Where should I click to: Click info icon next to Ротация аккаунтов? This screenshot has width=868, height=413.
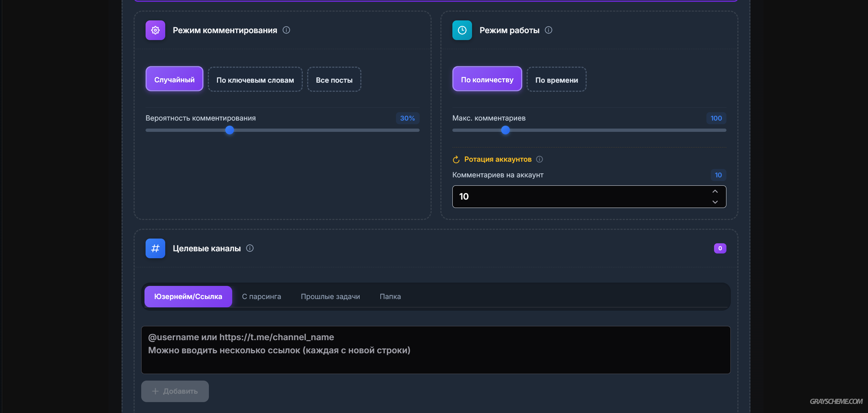540,159
